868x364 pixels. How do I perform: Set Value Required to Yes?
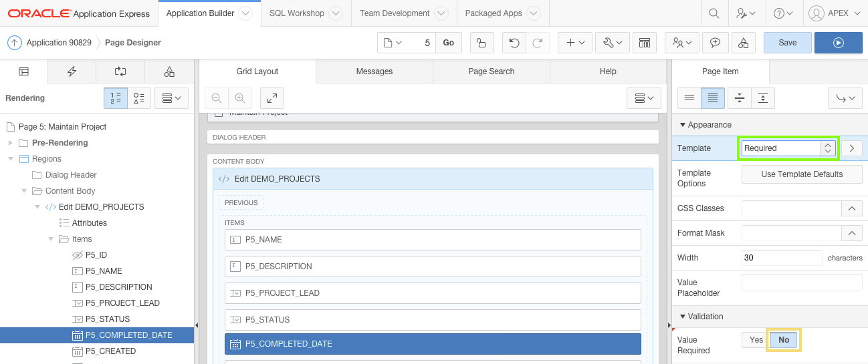pyautogui.click(x=756, y=340)
